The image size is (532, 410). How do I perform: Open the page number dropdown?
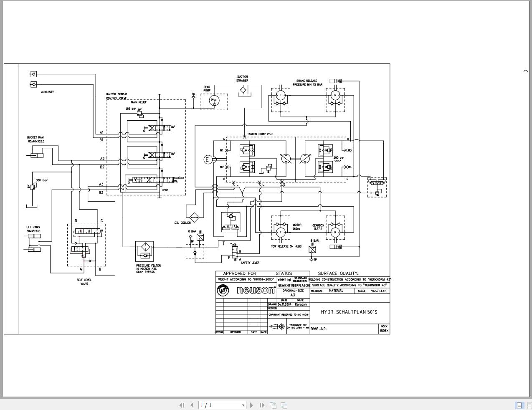click(242, 405)
